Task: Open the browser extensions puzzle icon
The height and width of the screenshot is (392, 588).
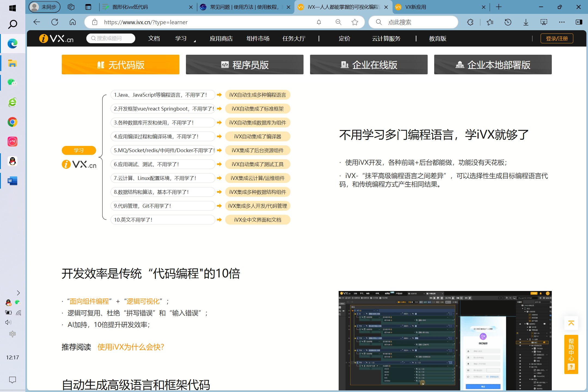Action: point(470,22)
